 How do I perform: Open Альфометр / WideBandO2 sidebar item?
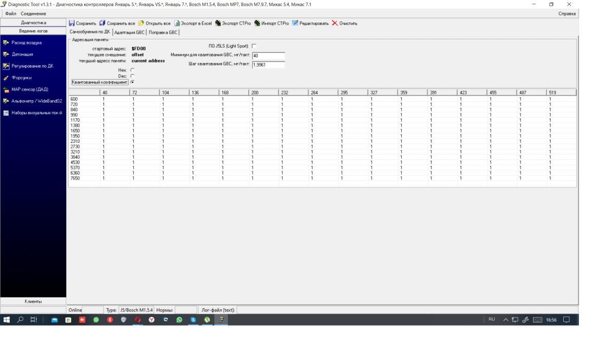point(36,101)
